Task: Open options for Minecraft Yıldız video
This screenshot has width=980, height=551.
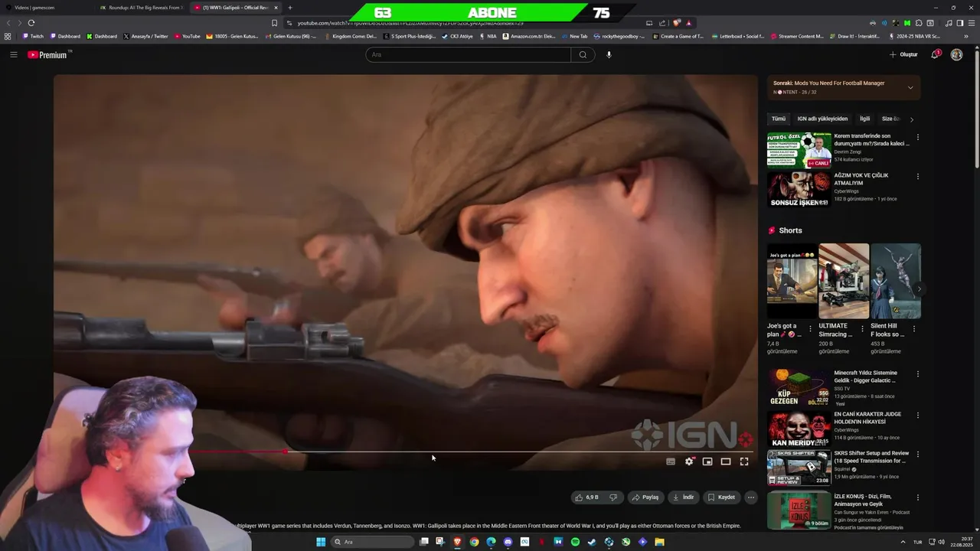Action: pos(918,374)
